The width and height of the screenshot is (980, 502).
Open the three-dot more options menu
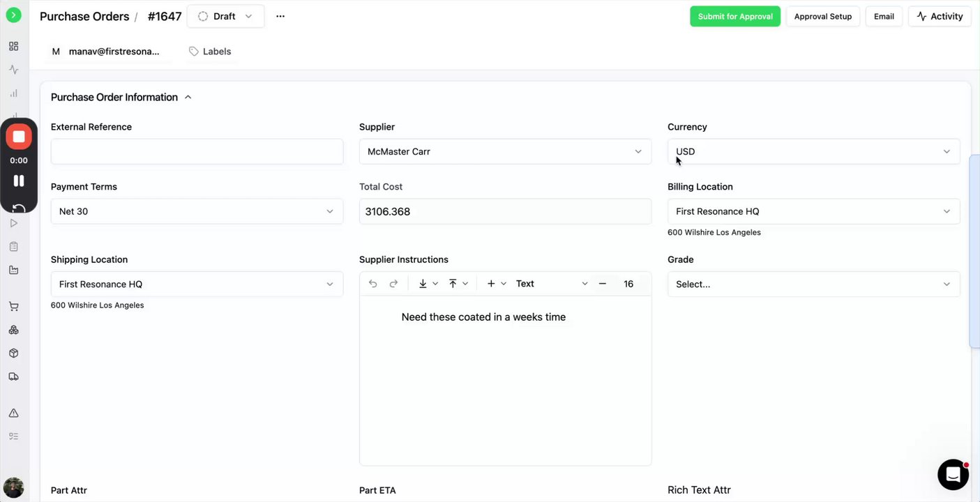click(280, 16)
